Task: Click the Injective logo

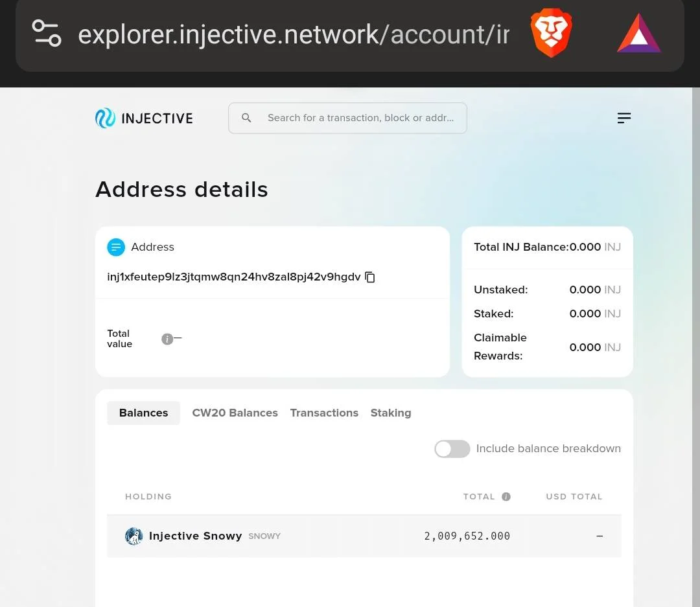Action: tap(144, 119)
